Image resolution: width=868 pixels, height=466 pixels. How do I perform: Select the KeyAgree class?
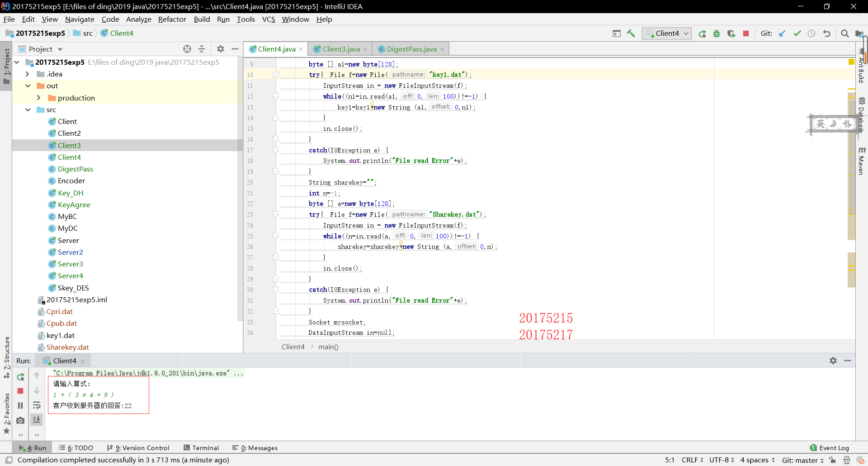pyautogui.click(x=74, y=204)
